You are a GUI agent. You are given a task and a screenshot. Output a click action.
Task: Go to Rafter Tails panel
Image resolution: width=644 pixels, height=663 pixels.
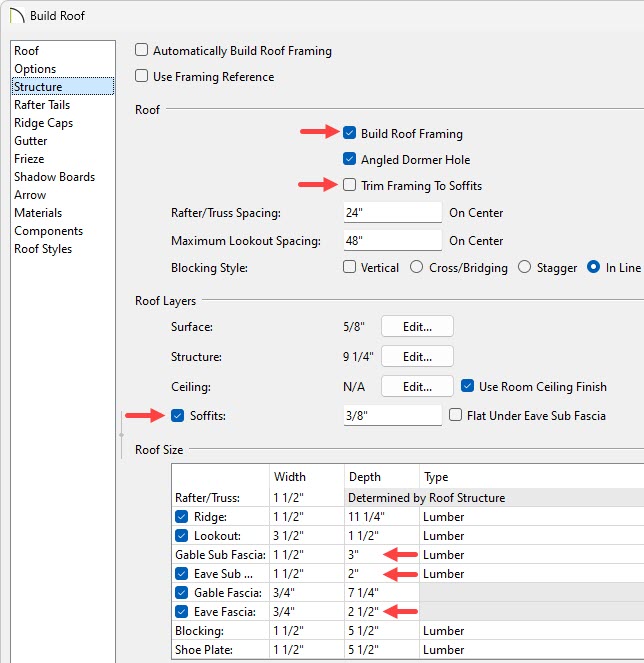coord(63,105)
